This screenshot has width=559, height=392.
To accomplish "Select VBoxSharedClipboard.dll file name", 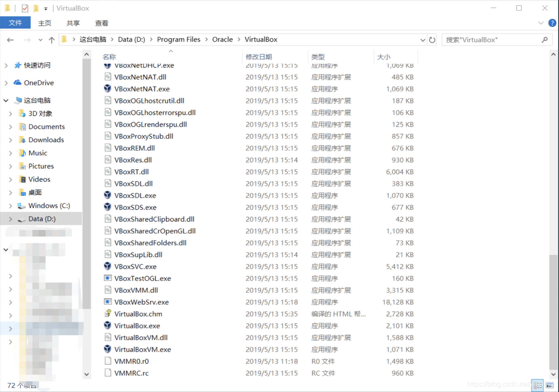I will 154,219.
